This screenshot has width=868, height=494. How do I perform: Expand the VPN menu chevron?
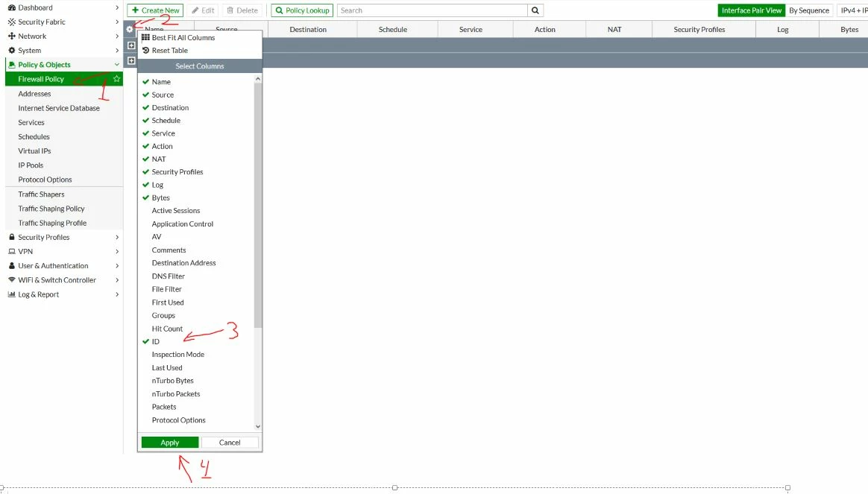coord(117,252)
